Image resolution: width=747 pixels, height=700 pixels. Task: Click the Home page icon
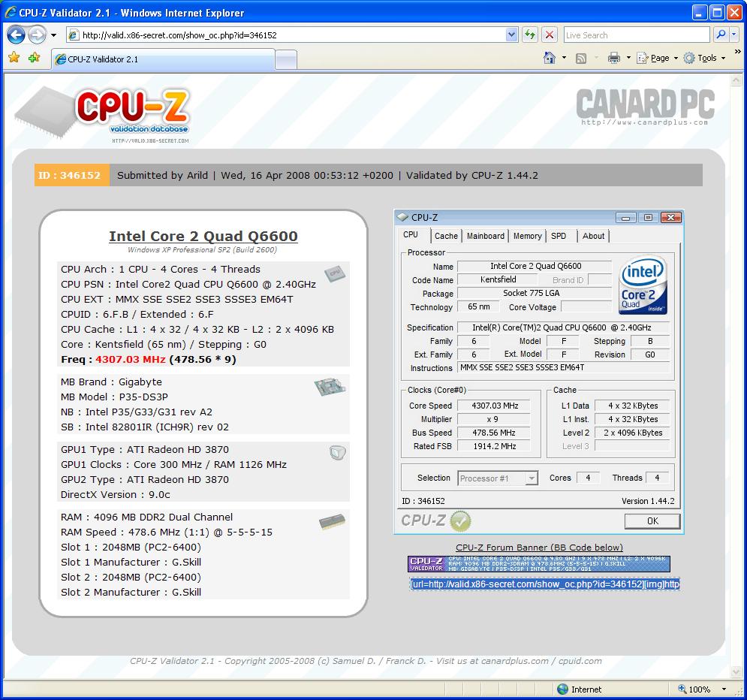coord(550,58)
